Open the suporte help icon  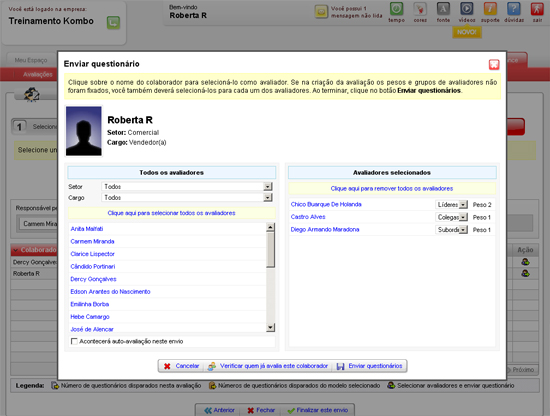coord(490,9)
